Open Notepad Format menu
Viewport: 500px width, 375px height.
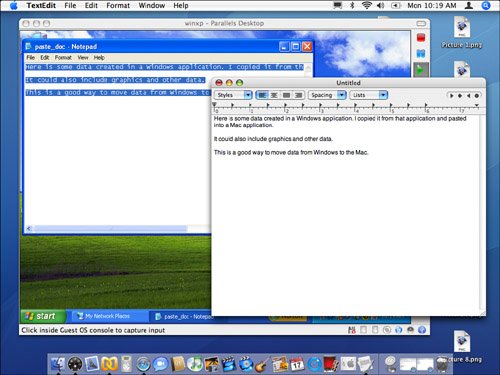click(63, 57)
